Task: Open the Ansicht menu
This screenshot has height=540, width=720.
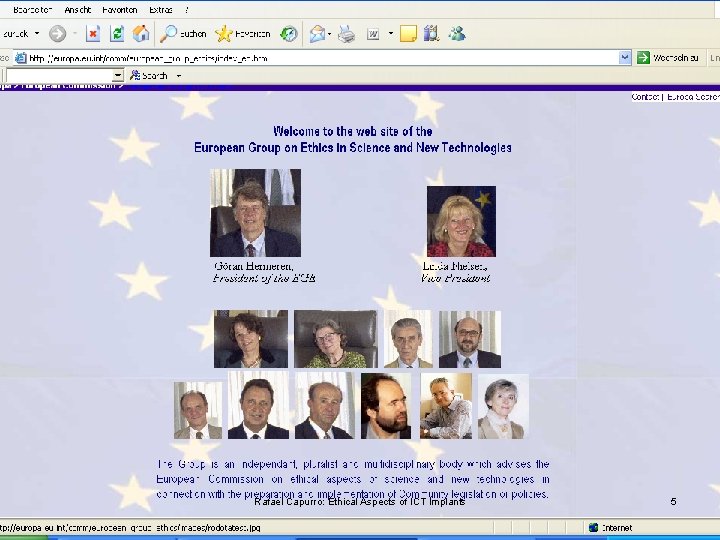Action: click(78, 10)
